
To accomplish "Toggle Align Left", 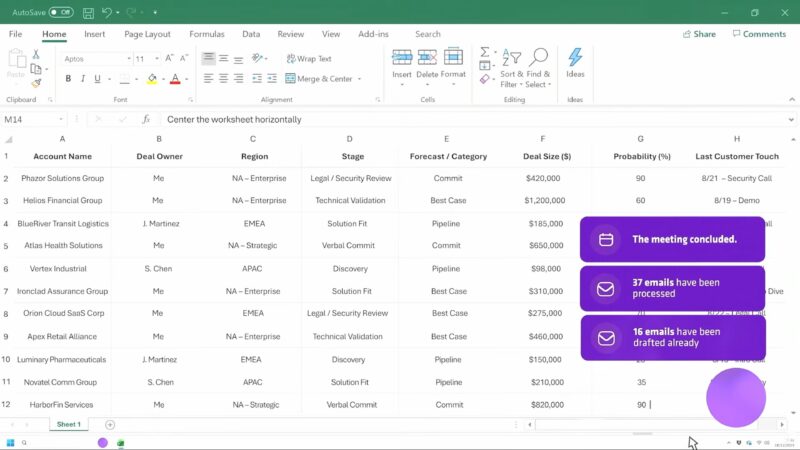I will tap(208, 79).
